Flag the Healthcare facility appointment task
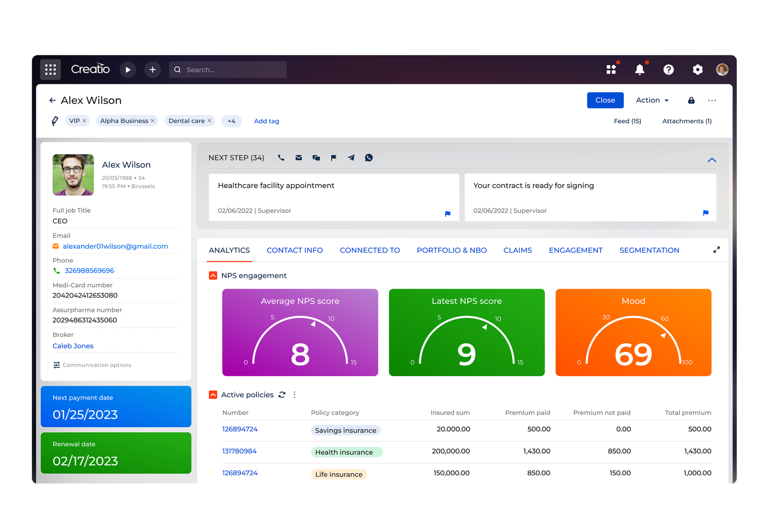768x532 pixels. (447, 214)
